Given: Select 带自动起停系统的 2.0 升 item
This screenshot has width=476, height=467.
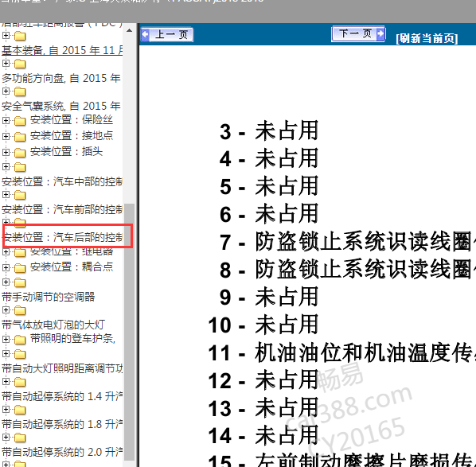Looking at the screenshot, I should (x=62, y=453).
